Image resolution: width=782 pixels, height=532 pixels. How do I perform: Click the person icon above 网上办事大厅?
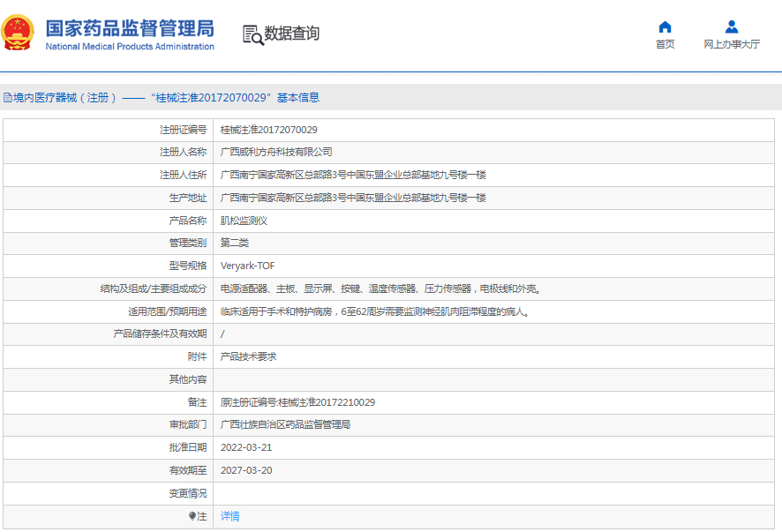[731, 26]
